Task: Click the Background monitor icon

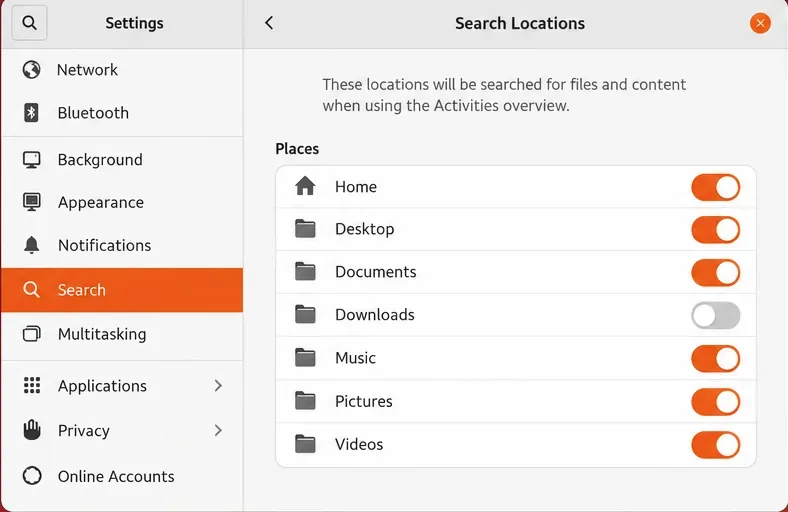Action: (32, 160)
